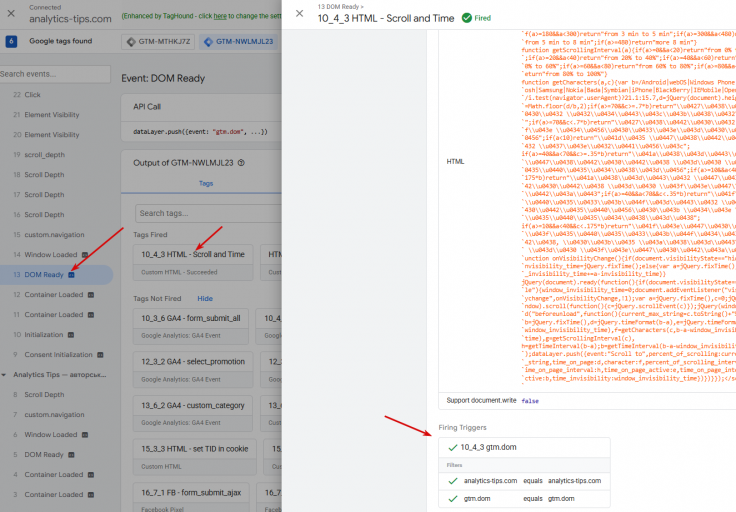Click message icon beside 14 Window Loaded
The height and width of the screenshot is (512, 736).
point(85,255)
